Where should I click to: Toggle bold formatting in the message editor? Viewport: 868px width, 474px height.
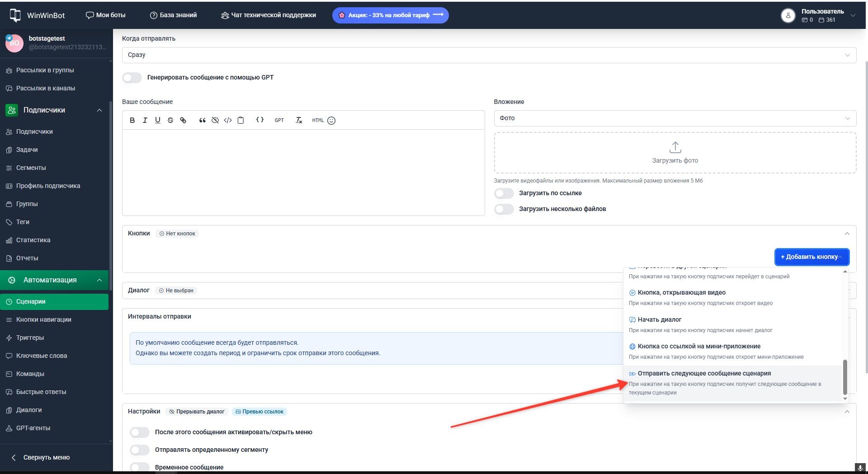point(132,120)
